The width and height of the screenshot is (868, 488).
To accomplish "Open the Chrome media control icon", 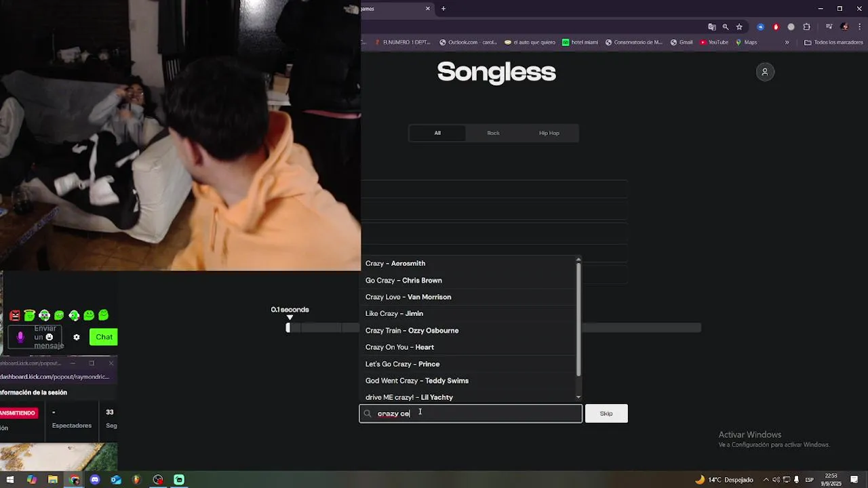I will point(829,27).
